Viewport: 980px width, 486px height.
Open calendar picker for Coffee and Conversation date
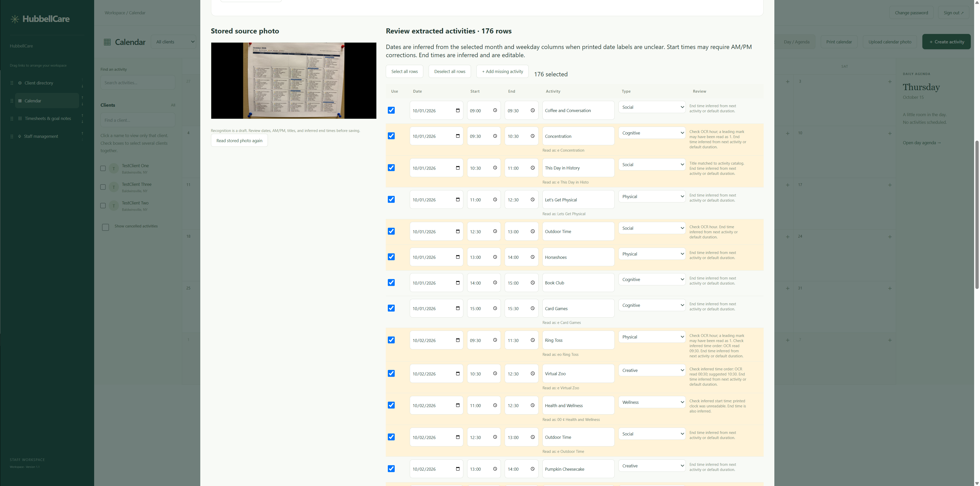pos(458,110)
